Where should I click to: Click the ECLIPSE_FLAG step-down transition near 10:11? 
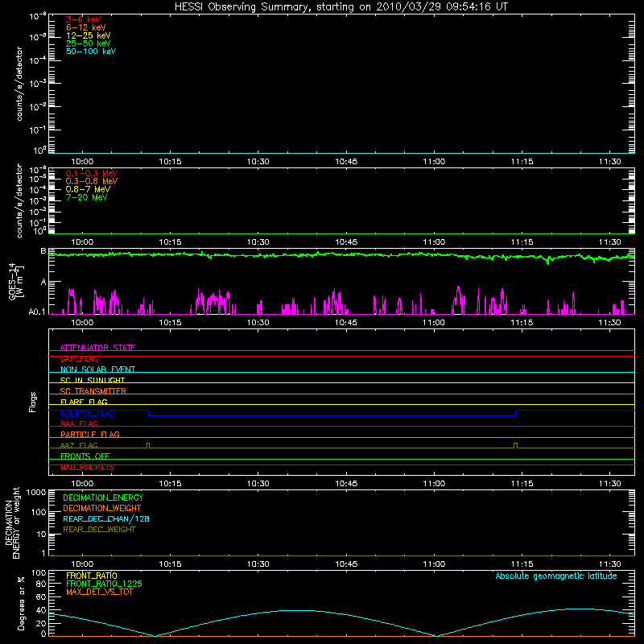tap(149, 413)
